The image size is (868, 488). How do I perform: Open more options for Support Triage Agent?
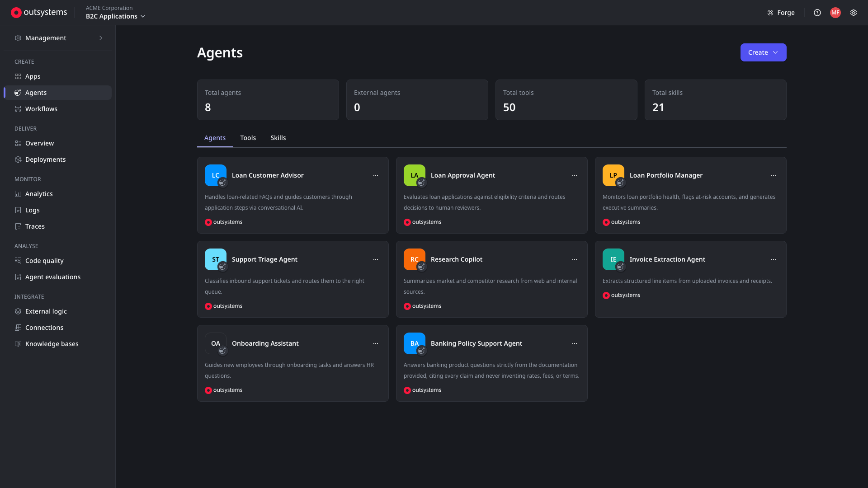click(376, 259)
